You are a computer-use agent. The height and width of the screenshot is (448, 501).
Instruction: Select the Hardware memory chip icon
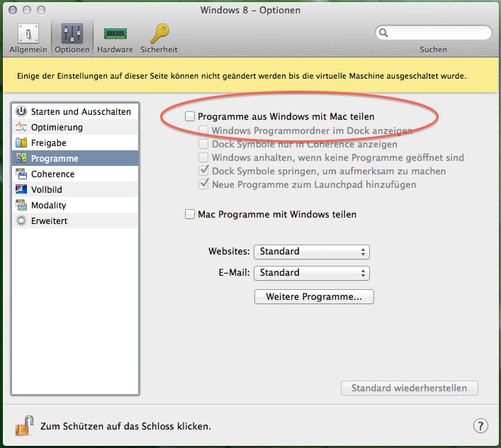coord(115,33)
